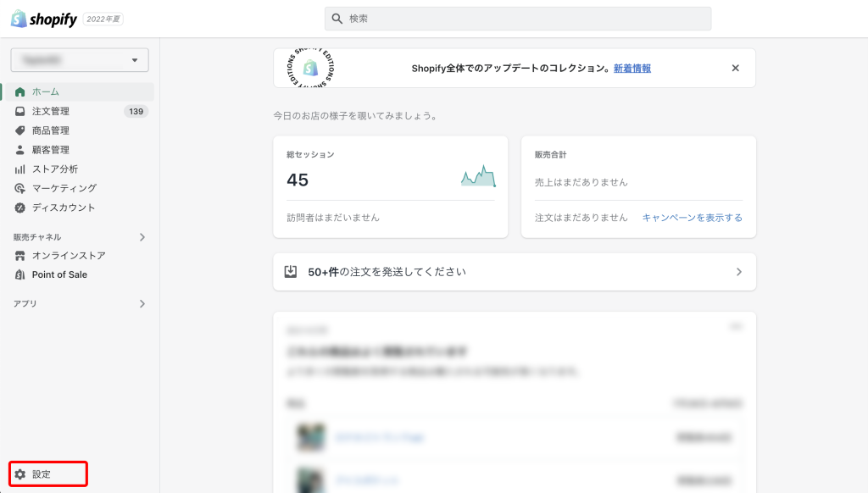Image resolution: width=868 pixels, height=493 pixels.
Task: Click キャンペーンを表示する link
Action: tap(692, 218)
